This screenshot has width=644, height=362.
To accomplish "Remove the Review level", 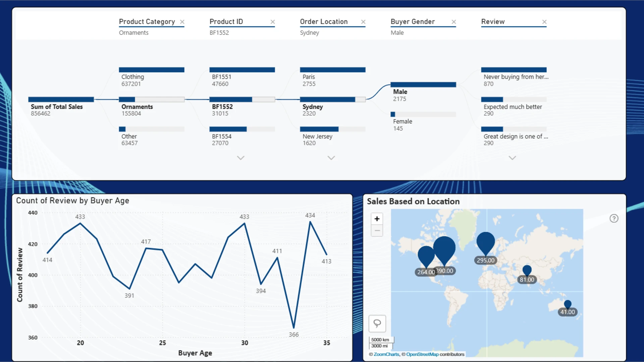I will click(544, 22).
